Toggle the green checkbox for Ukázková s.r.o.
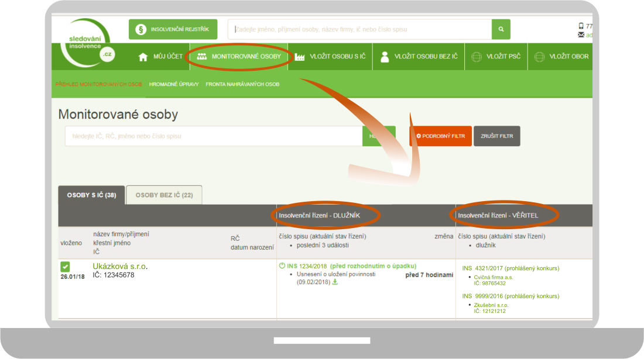644x359 pixels. pos(65,267)
